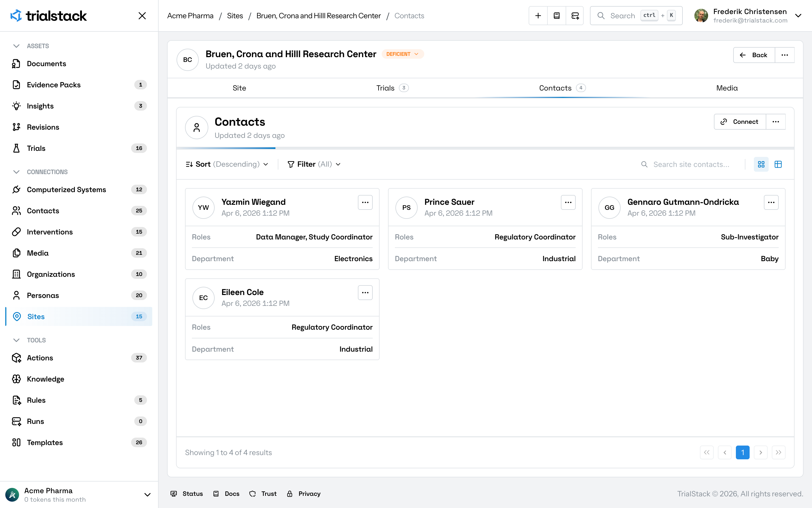Open Contacts in the sidebar
Screen dimensions: 812x508
pos(79,211)
